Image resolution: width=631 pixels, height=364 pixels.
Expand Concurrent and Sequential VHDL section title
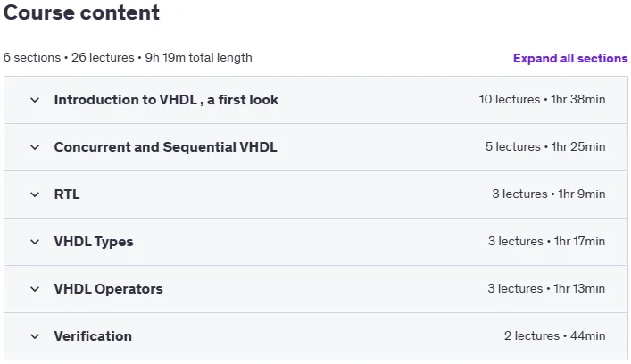point(165,147)
